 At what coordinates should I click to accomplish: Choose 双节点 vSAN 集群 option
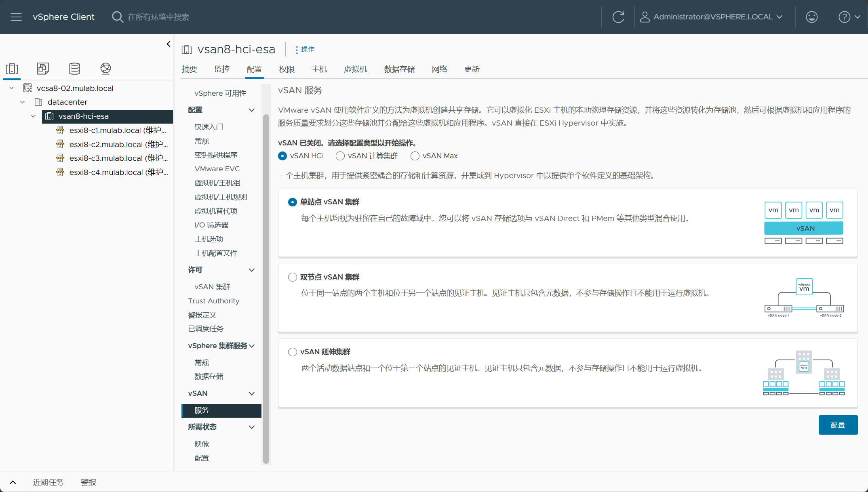click(x=293, y=277)
